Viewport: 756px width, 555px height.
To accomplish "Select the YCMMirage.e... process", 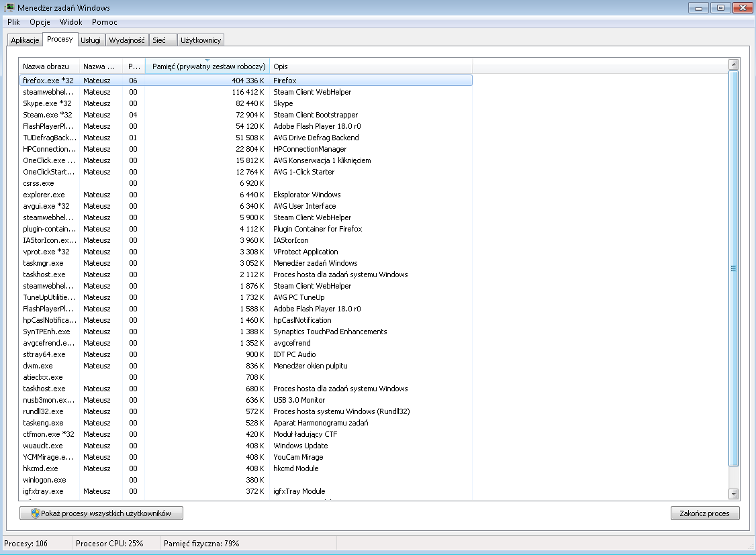I will pyautogui.click(x=246, y=457).
